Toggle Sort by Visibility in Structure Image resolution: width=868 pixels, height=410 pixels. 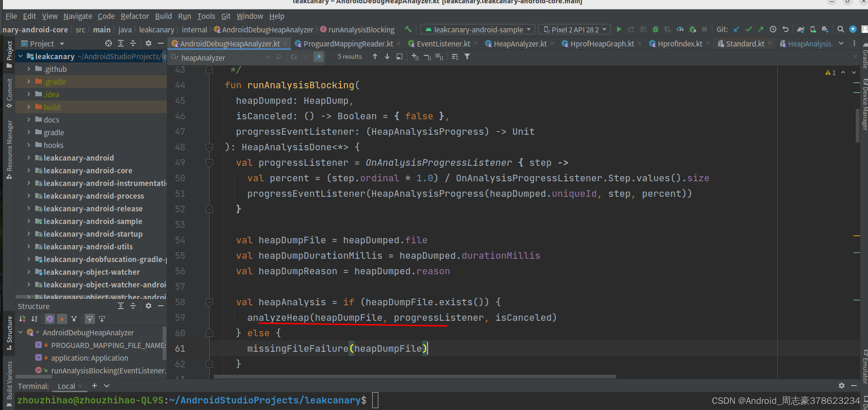coord(22,319)
